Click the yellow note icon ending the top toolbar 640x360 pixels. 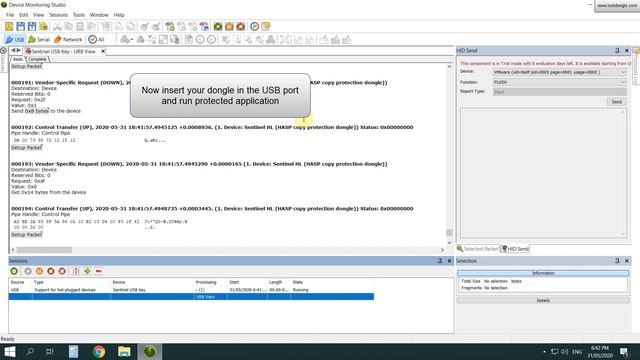[x=266, y=27]
